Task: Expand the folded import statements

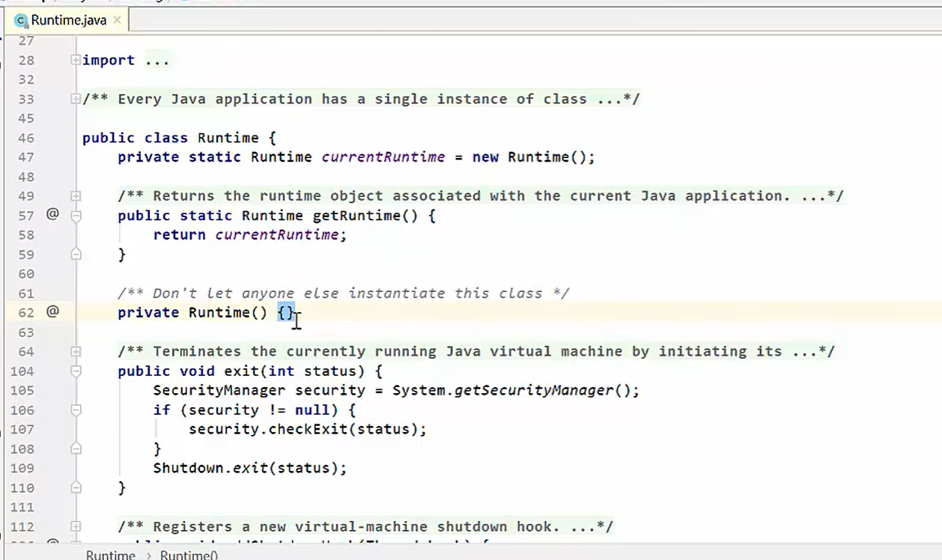Action: [76, 60]
